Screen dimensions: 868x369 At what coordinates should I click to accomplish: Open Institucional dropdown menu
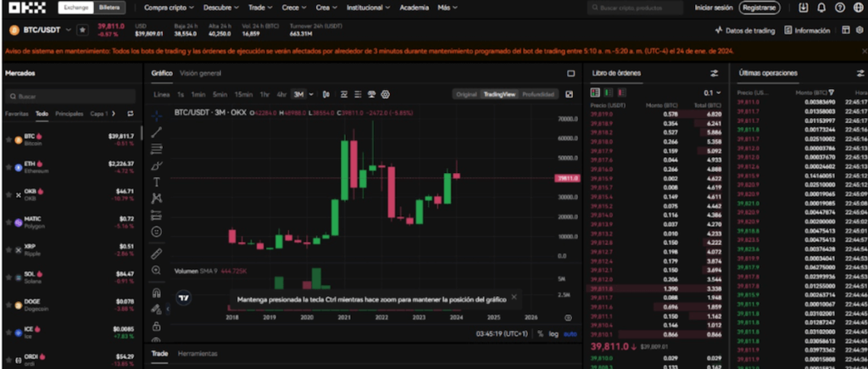tap(368, 8)
